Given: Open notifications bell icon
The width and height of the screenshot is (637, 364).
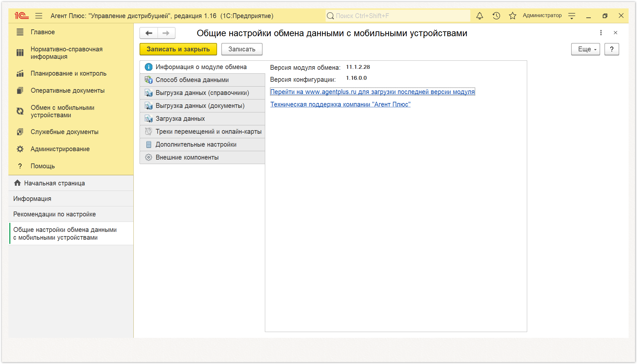Looking at the screenshot, I should [x=480, y=16].
